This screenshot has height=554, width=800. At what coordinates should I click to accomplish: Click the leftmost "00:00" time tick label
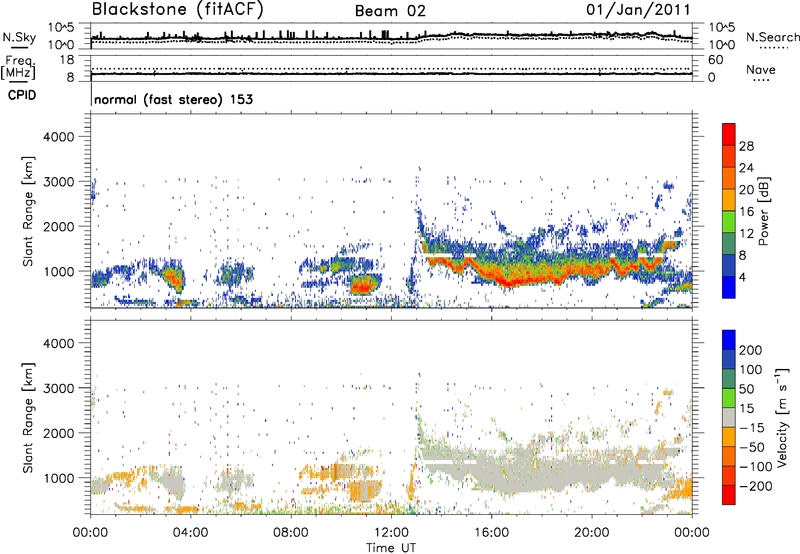90,533
